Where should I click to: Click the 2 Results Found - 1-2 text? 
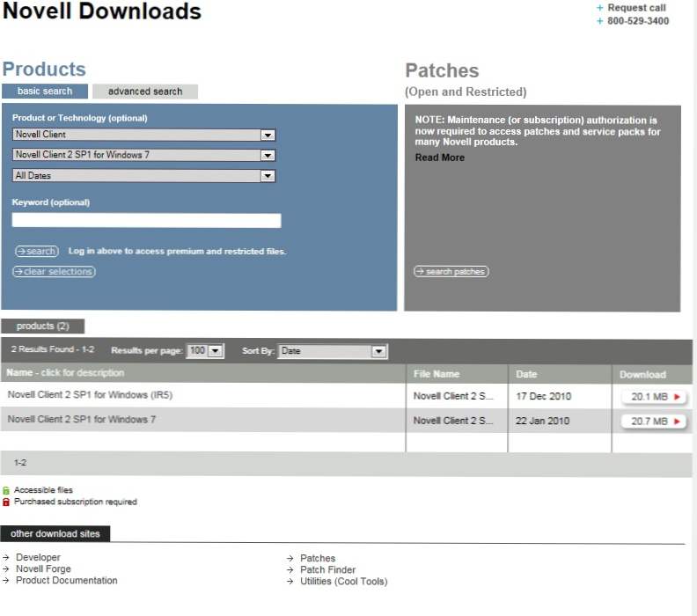click(x=53, y=349)
